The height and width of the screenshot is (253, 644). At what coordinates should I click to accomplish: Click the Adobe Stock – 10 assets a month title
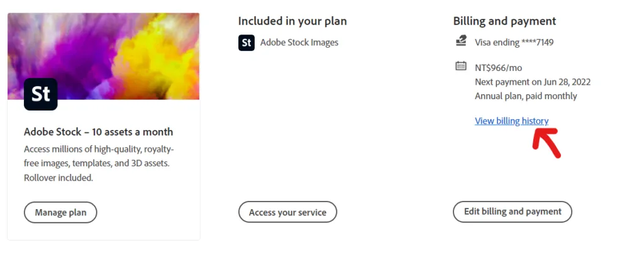click(98, 132)
